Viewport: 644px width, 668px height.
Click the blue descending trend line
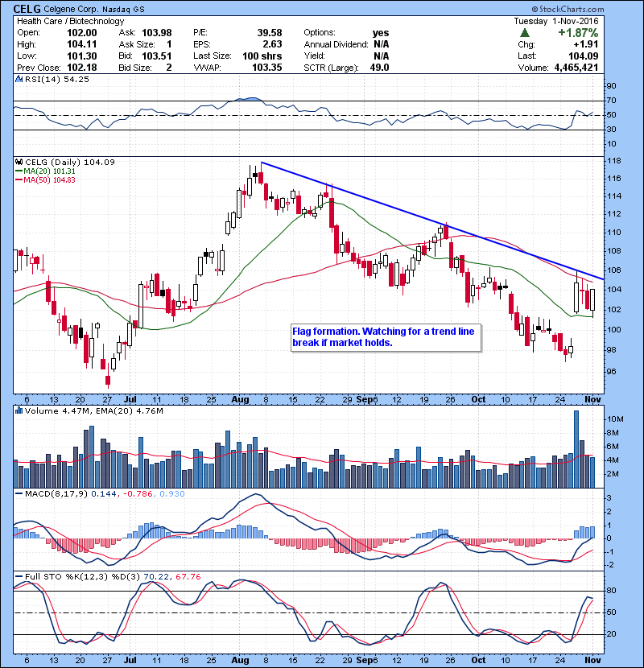click(431, 220)
